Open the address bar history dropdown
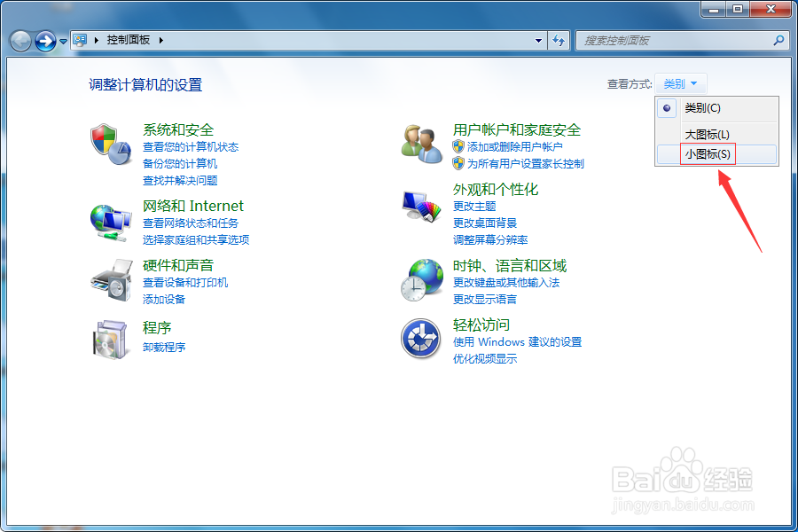 click(x=538, y=40)
